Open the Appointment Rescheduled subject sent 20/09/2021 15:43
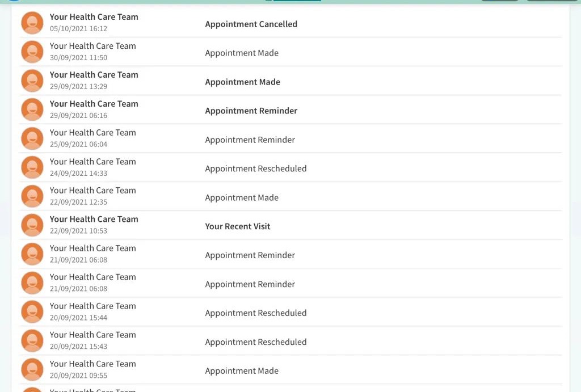581x392 pixels. 255,342
